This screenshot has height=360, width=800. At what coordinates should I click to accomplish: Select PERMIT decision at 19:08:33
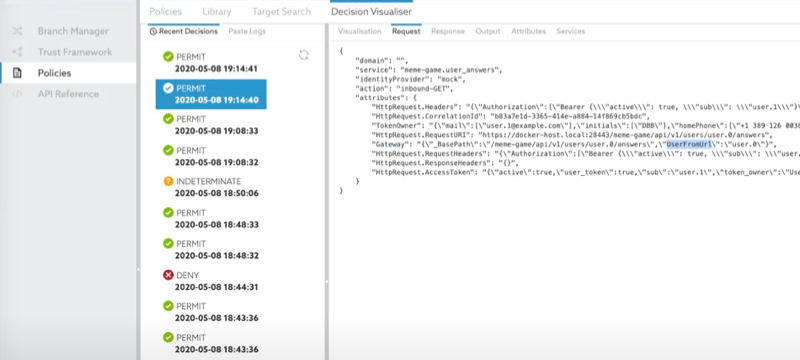tap(211, 125)
